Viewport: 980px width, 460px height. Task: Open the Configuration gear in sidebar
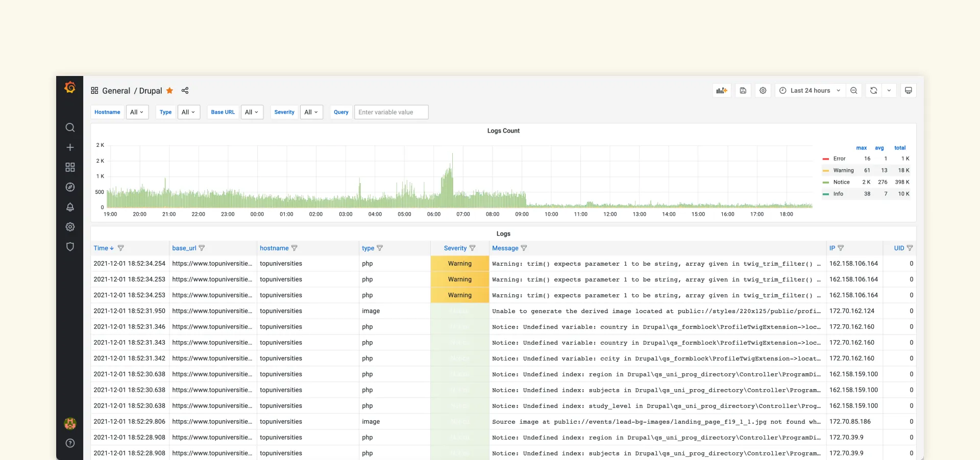tap(70, 227)
